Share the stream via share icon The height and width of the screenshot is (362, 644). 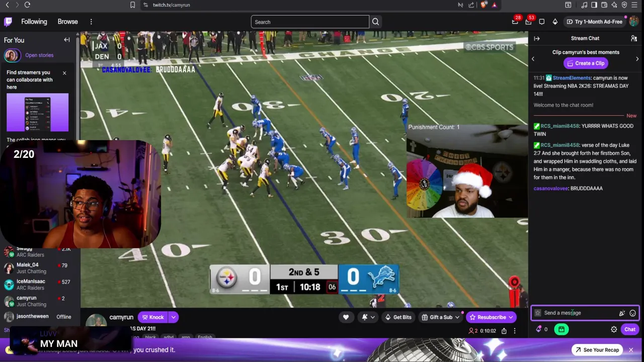click(504, 331)
